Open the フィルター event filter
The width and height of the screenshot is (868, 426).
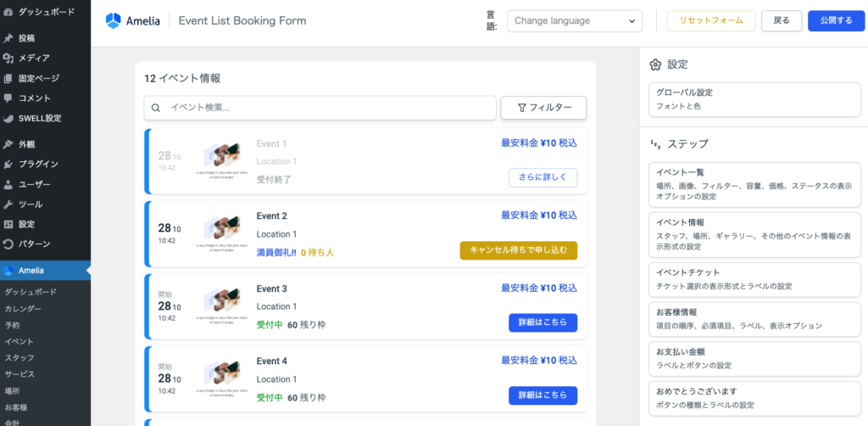click(x=543, y=108)
